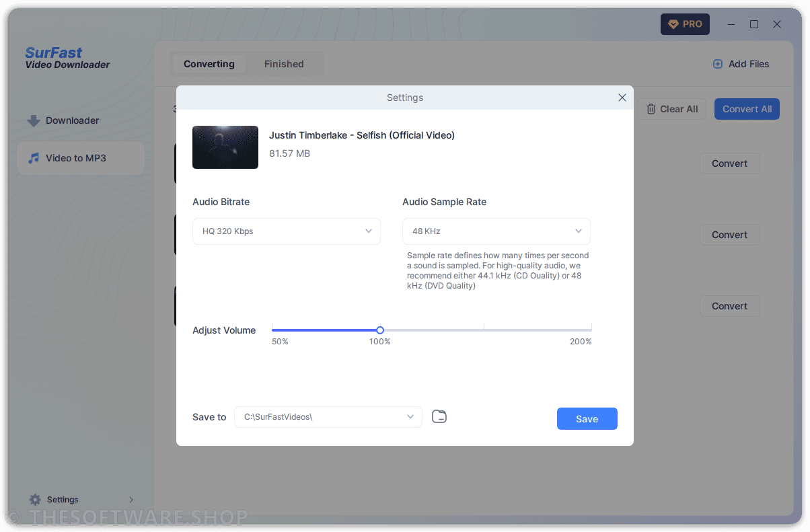Click the Justin Timberlake video thumbnail
This screenshot has width=810, height=532.
(225, 147)
